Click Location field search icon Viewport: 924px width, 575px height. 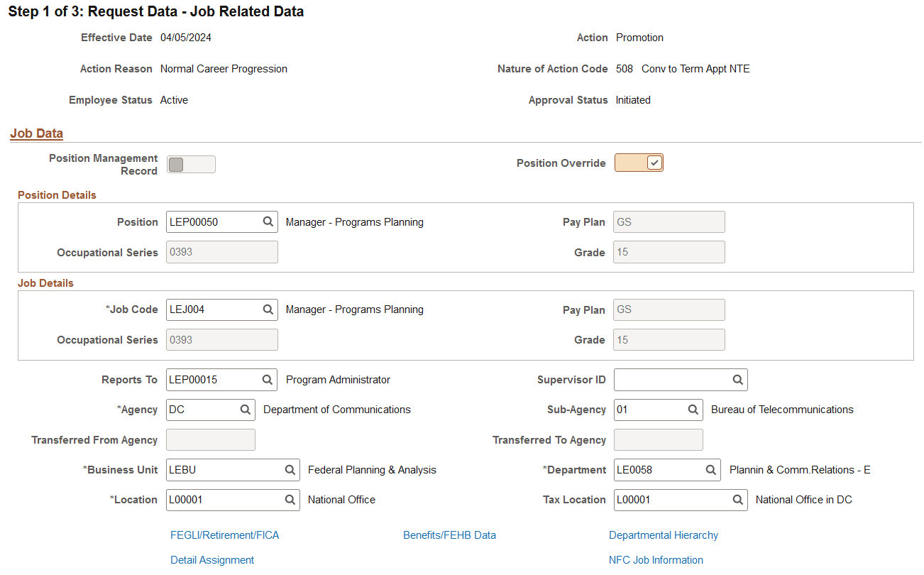tap(290, 500)
